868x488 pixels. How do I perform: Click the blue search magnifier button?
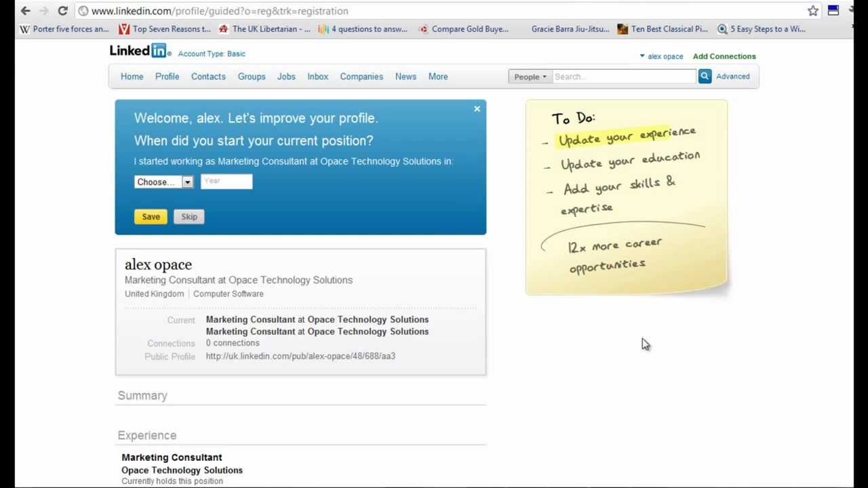pos(705,77)
